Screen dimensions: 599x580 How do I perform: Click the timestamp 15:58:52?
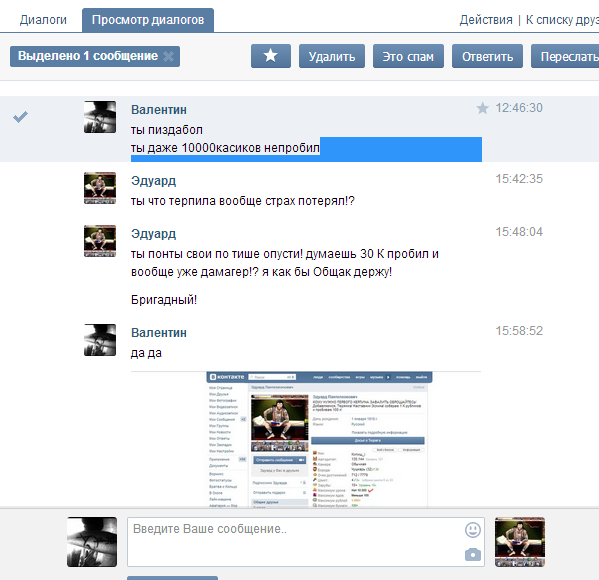pyautogui.click(x=519, y=331)
